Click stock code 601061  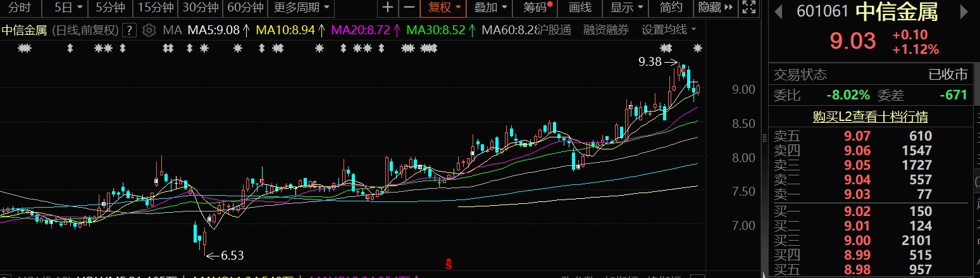pyautogui.click(x=822, y=11)
